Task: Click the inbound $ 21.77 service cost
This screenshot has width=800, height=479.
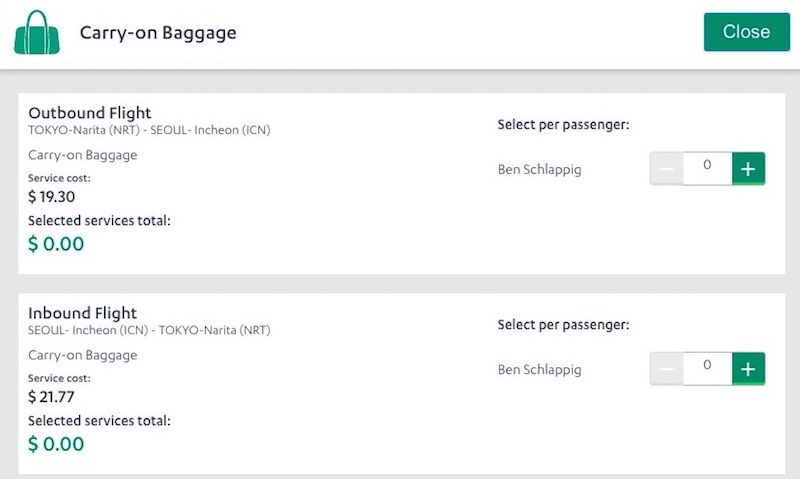Action: [x=52, y=396]
